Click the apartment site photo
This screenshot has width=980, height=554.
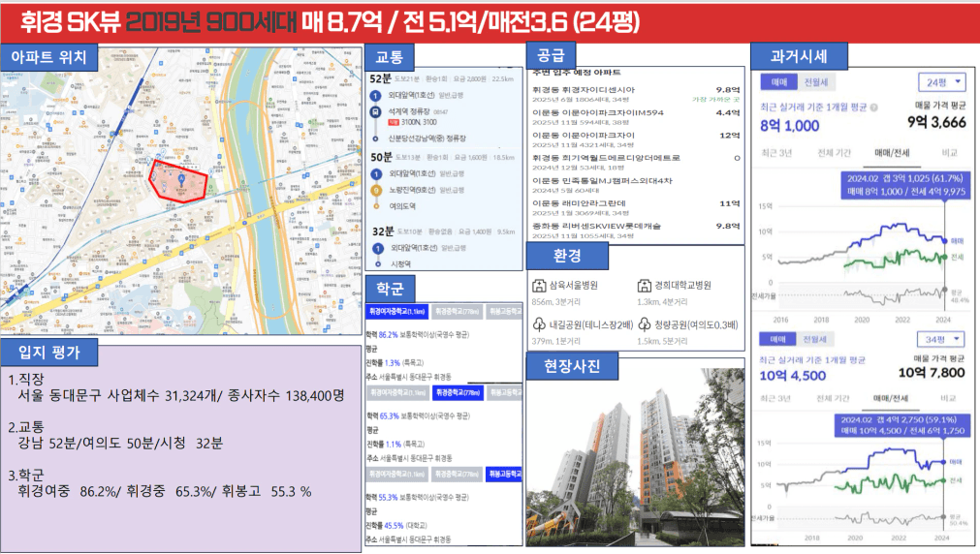(635, 456)
